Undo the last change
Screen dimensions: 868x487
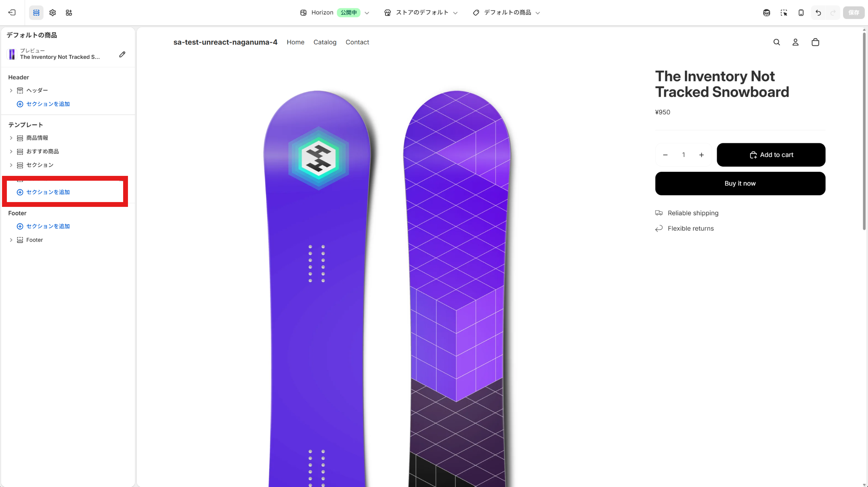click(x=818, y=12)
